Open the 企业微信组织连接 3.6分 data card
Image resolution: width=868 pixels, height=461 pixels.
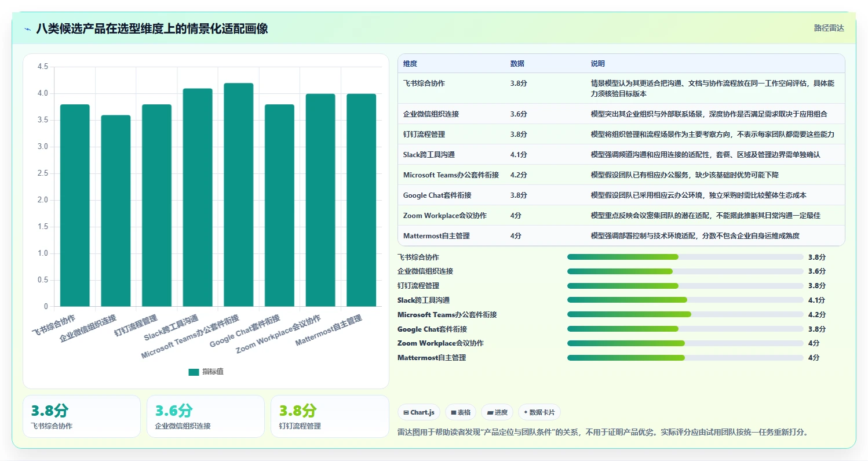coord(206,416)
